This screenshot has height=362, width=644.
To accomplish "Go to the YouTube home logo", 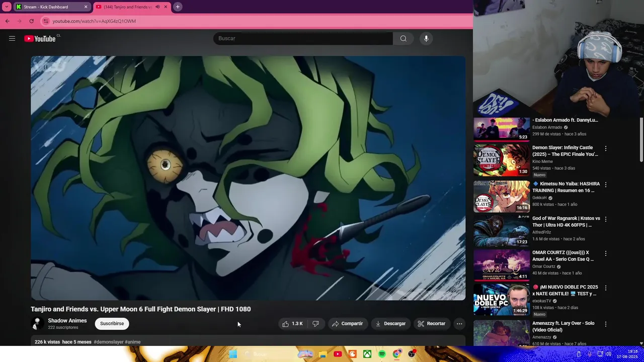I will coord(40,39).
